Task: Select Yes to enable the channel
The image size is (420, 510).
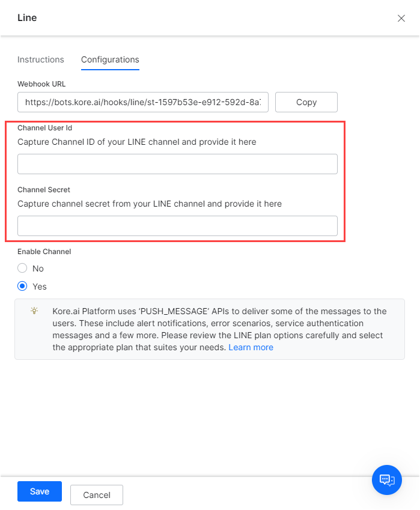Action: pyautogui.click(x=22, y=287)
